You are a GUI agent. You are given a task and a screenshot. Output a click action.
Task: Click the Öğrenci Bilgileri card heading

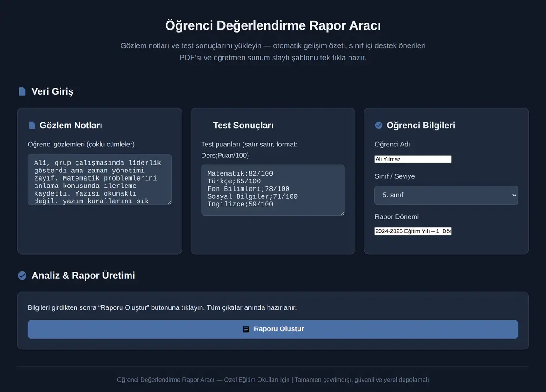(421, 126)
